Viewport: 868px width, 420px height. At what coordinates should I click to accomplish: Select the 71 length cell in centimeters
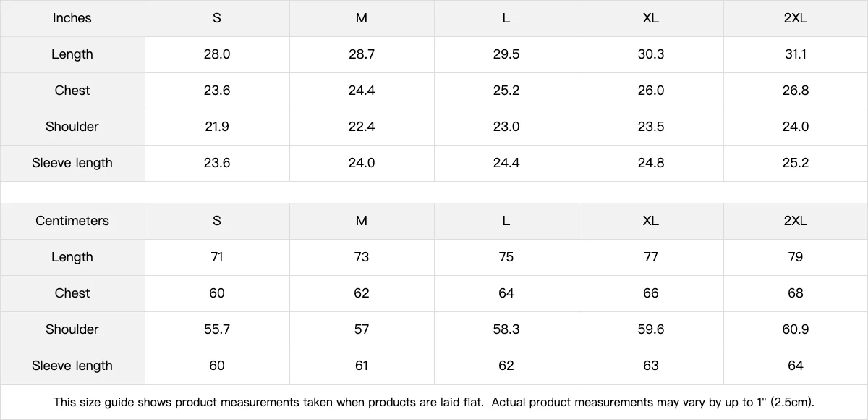[x=217, y=257]
